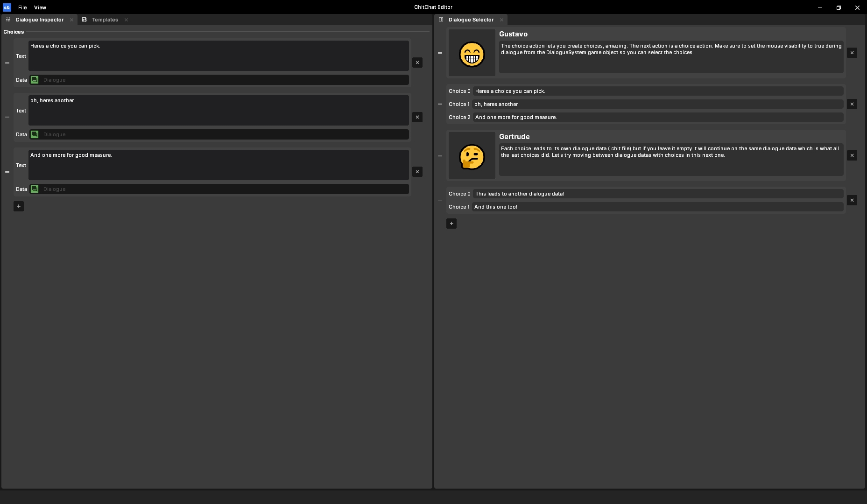Click Gertrude's thinking face portrait
The image size is (867, 504).
472,155
